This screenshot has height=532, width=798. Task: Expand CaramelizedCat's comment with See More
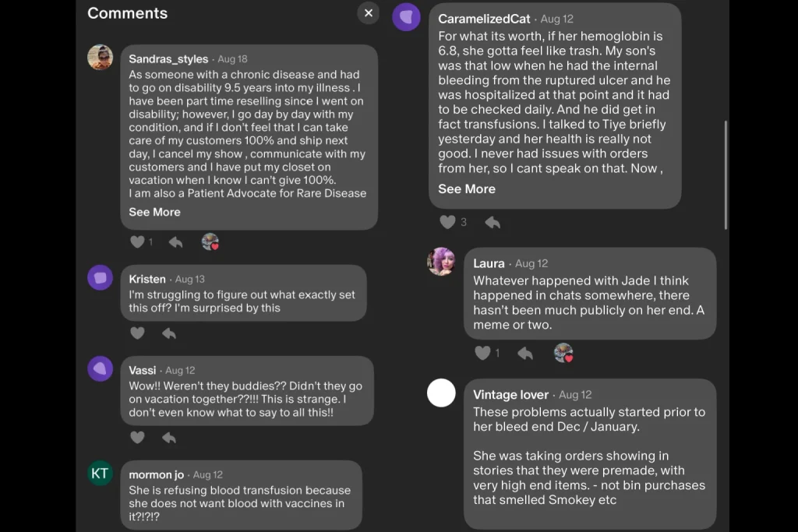[466, 188]
